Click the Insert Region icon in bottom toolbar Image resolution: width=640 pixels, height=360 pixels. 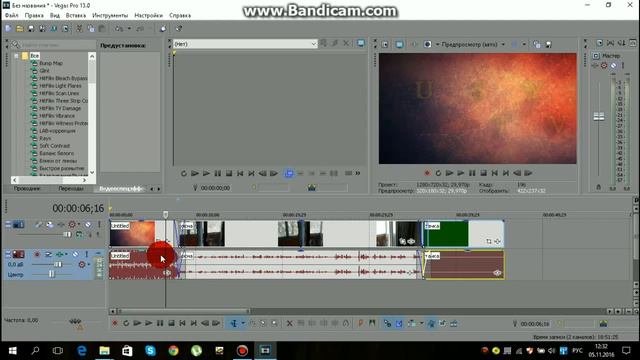[x=372, y=323]
